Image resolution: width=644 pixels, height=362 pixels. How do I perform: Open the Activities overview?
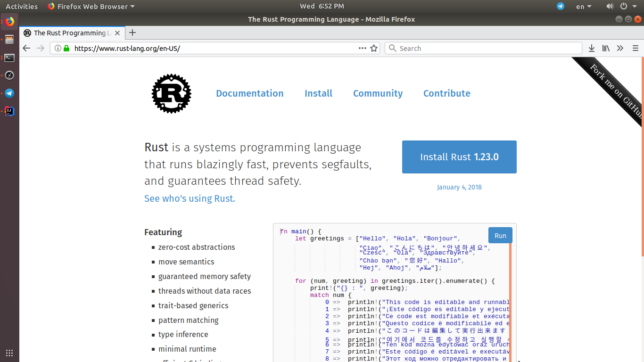point(22,6)
